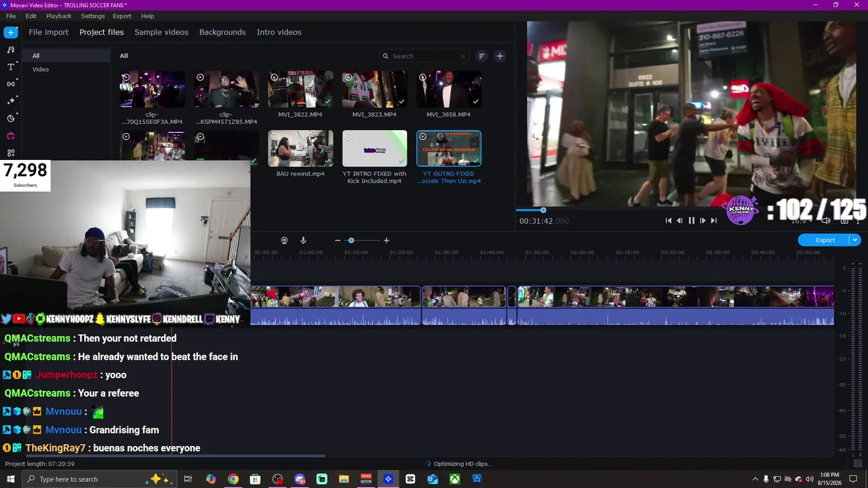Click the 02:00:00 mark on timeline ruler
This screenshot has width=868, height=488.
(582, 253)
